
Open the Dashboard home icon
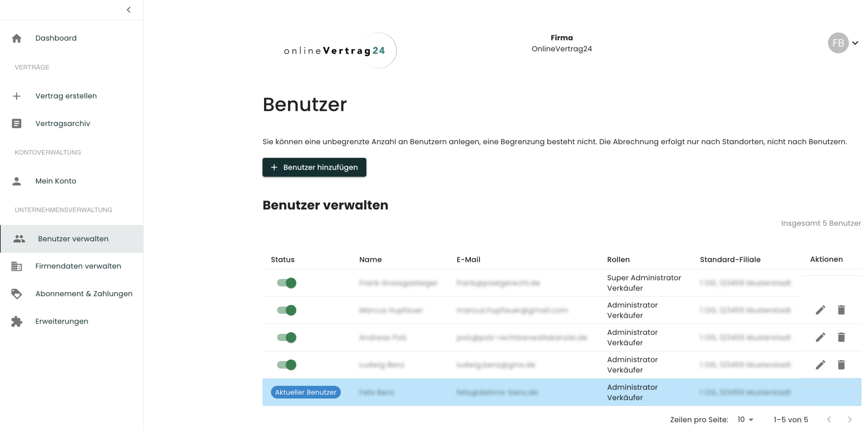coord(17,38)
